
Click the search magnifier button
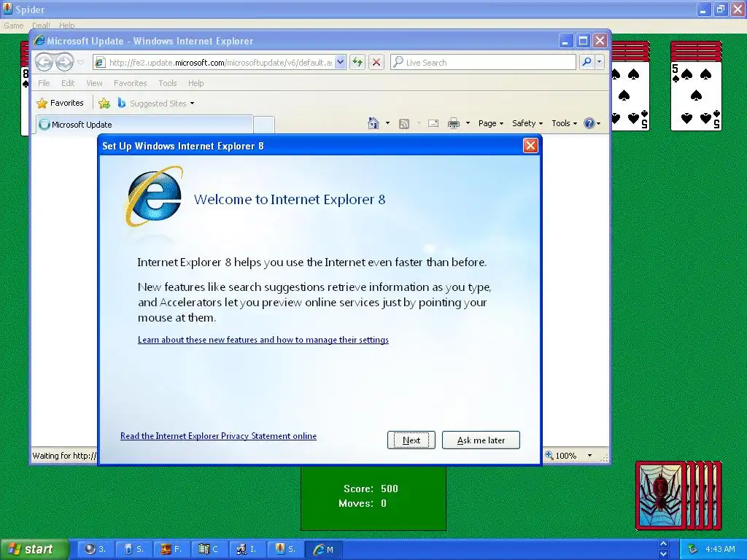(x=587, y=62)
